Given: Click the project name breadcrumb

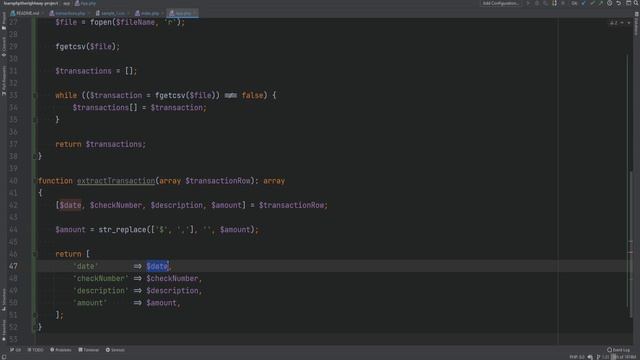Looking at the screenshot, I should [31, 3].
